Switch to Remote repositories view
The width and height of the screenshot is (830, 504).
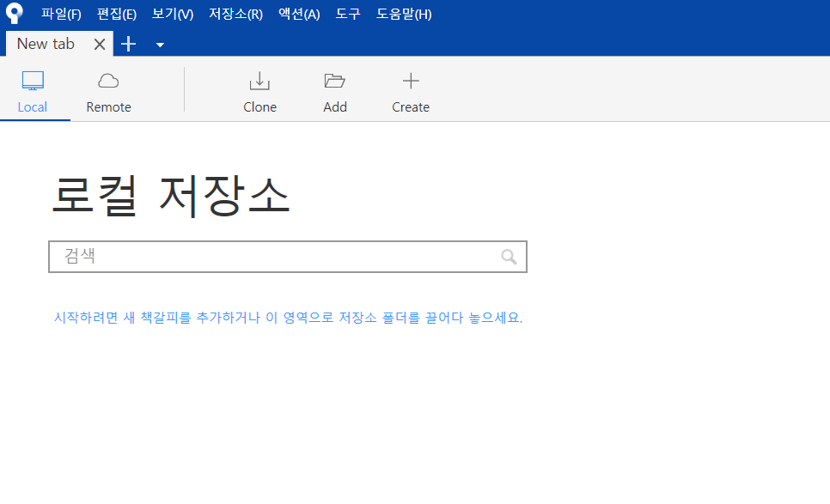pos(108,93)
